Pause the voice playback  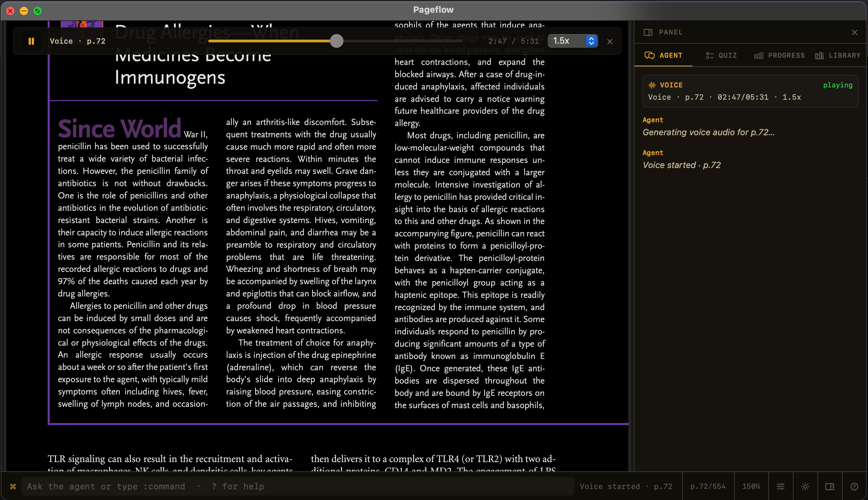pos(31,41)
